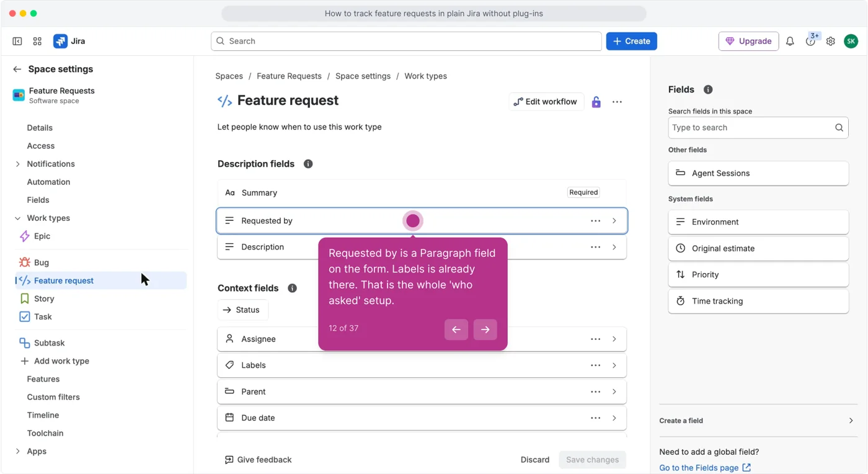Go to the previous tour step
The height and width of the screenshot is (474, 868).
(x=456, y=329)
